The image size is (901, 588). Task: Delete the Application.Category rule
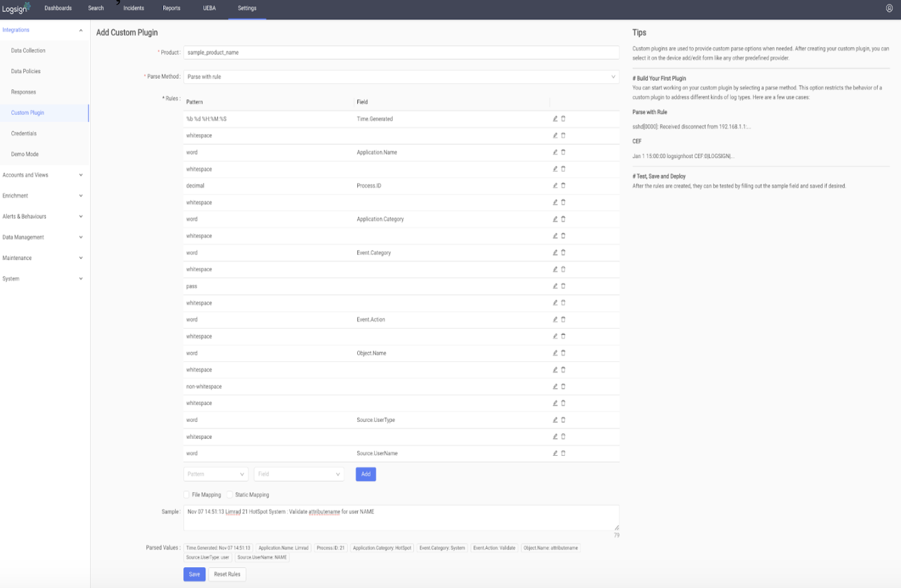(x=563, y=219)
